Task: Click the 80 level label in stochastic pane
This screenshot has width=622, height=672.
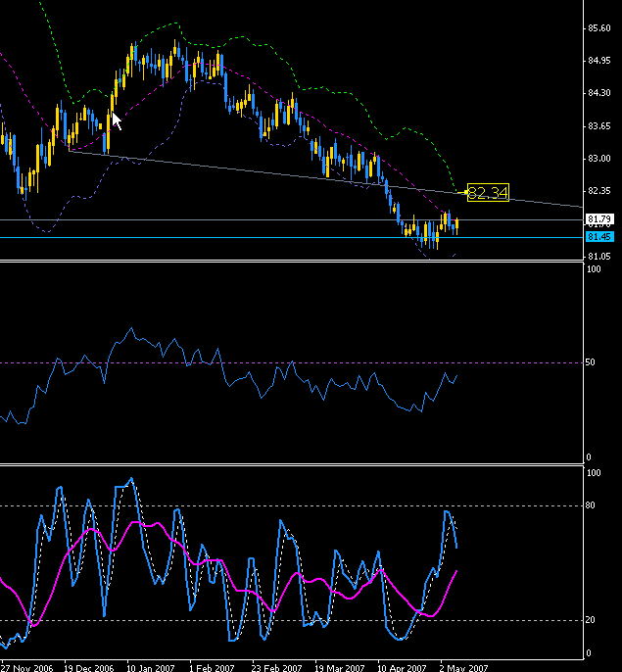Action: [x=591, y=505]
